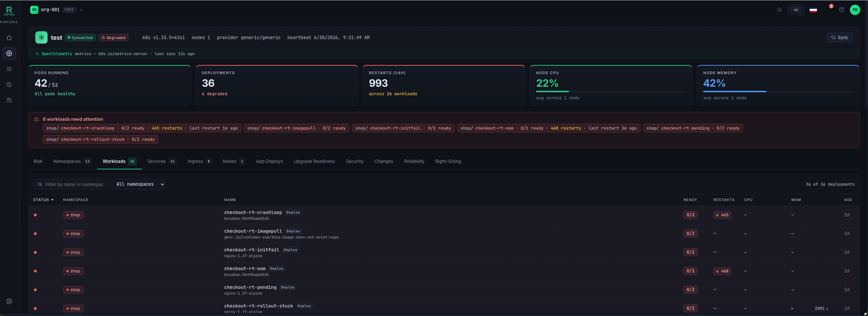
Task: Switch to the Namespaces tab
Action: [72, 161]
